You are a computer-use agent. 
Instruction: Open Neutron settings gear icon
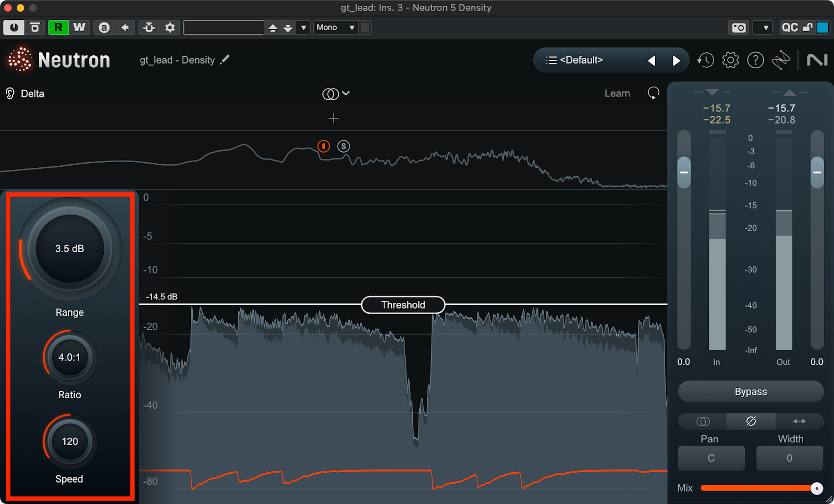[730, 60]
